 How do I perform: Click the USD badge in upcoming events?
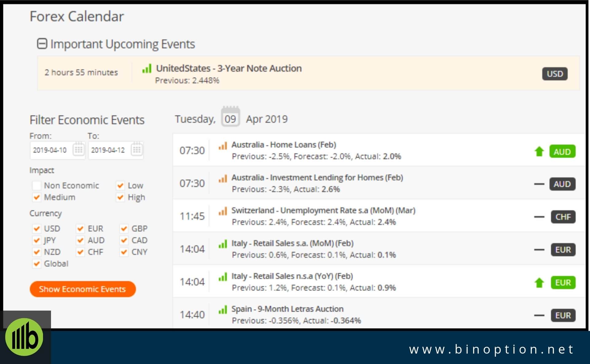point(555,74)
